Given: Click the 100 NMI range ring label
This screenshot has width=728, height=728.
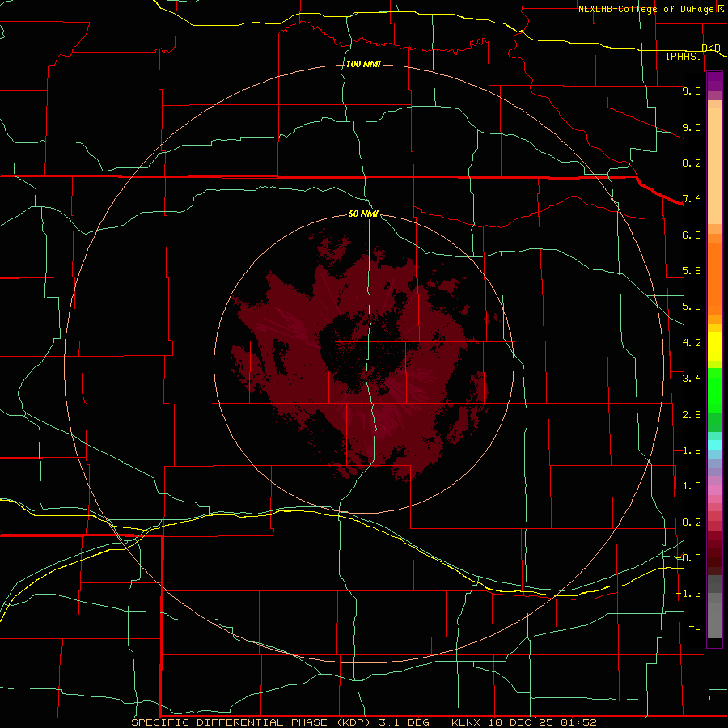Looking at the screenshot, I should (x=363, y=64).
